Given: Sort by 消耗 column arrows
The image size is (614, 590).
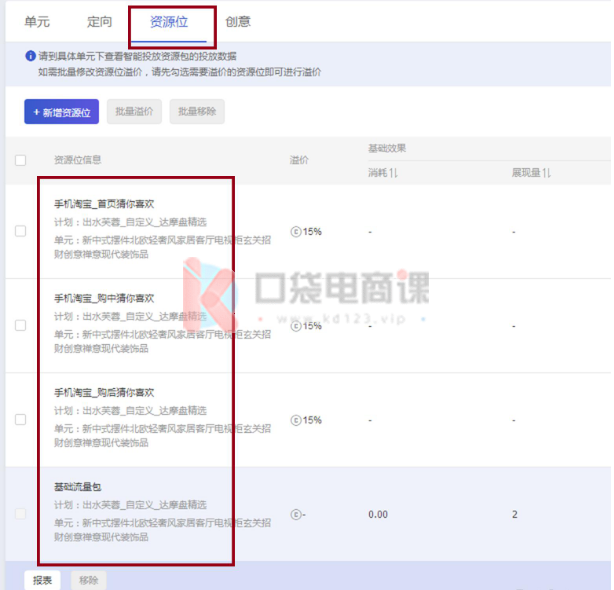Looking at the screenshot, I should (x=394, y=173).
